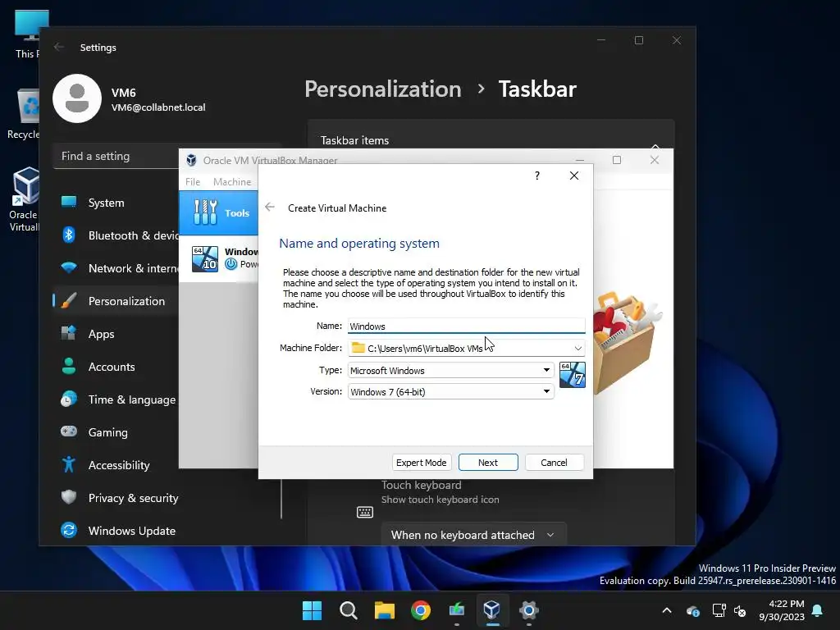The height and width of the screenshot is (630, 840).
Task: Open the Recycle Bin desktop icon
Action: [22, 114]
